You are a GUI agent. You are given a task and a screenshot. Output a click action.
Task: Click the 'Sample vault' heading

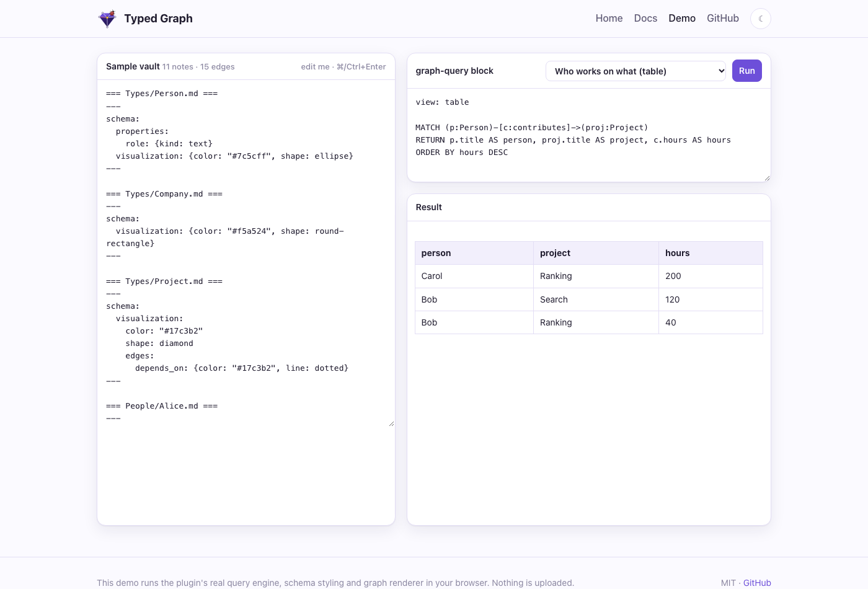pyautogui.click(x=133, y=66)
